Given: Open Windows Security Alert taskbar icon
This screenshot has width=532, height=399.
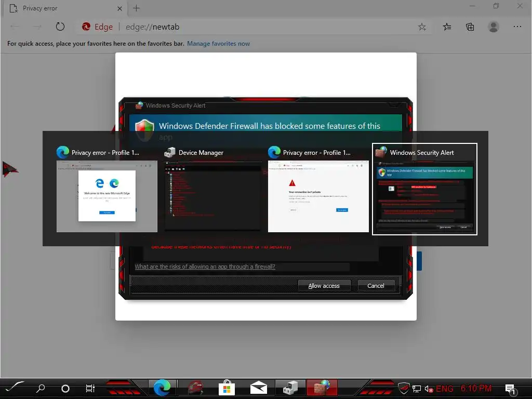Looking at the screenshot, I should click(322, 388).
